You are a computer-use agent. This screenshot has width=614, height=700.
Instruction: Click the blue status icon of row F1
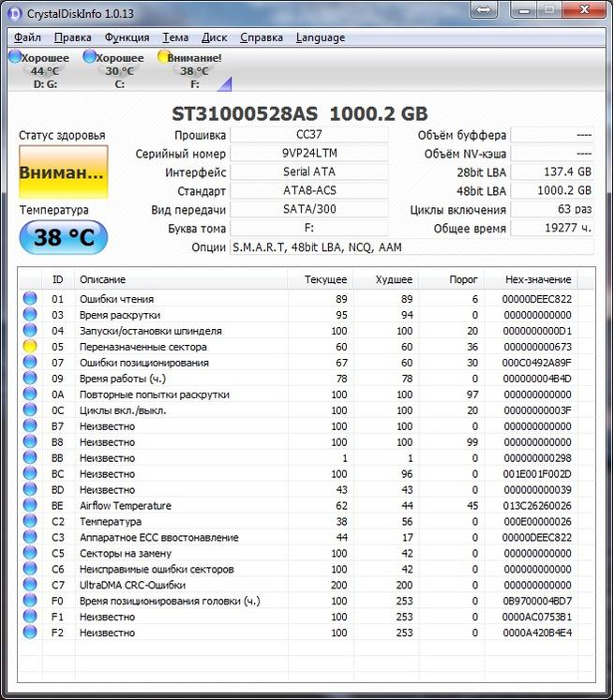30,616
